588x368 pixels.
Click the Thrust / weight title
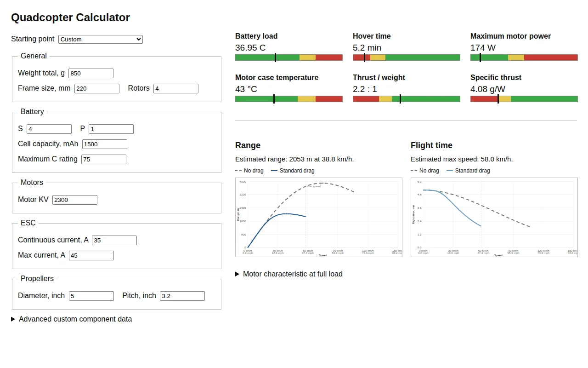[379, 78]
